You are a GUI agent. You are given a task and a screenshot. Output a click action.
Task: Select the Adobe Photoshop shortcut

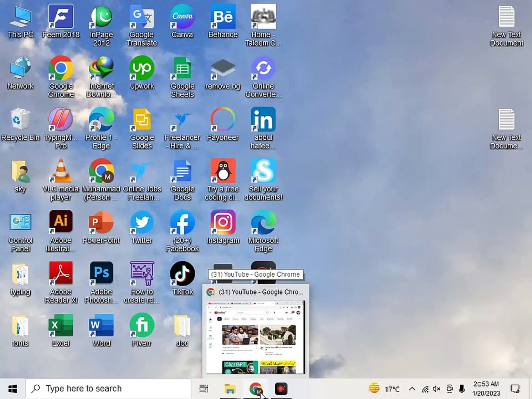(x=101, y=283)
